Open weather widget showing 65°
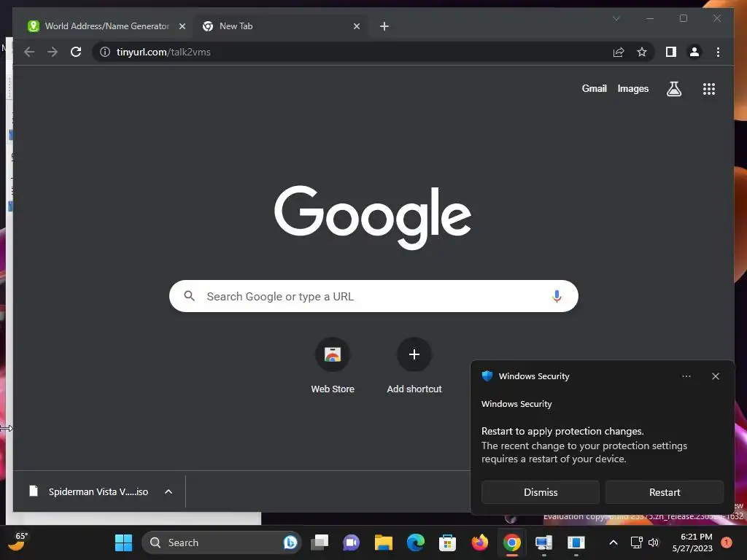 (18, 542)
